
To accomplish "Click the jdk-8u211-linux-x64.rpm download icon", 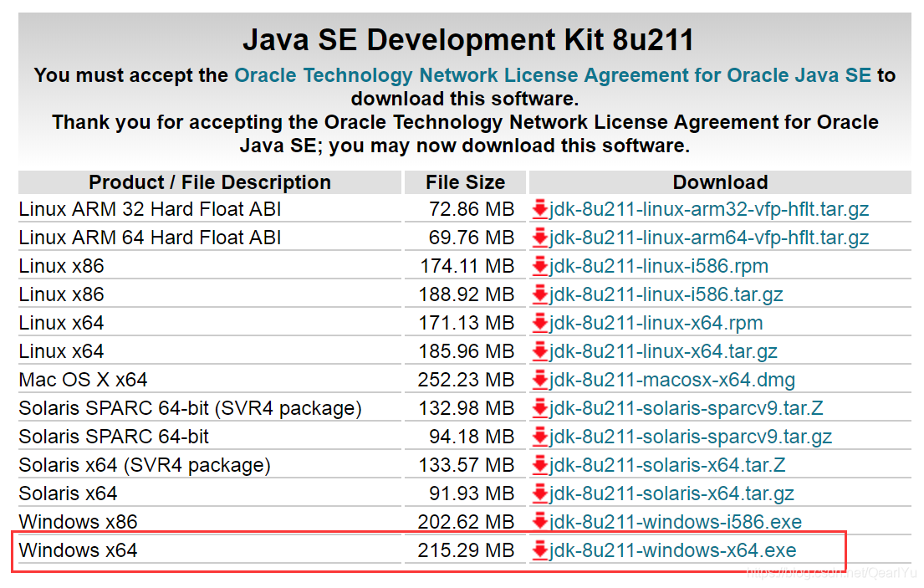I will (x=540, y=322).
